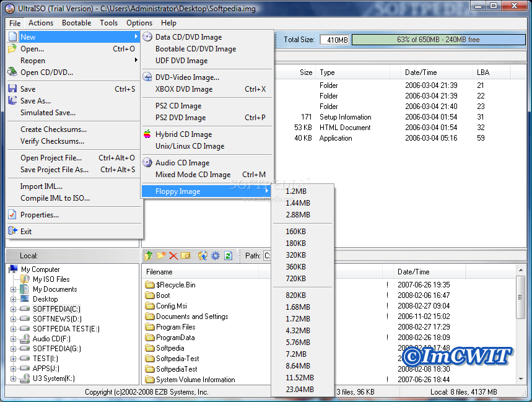Click the UltraISO title bar application icon
This screenshot has height=402, width=532.
(x=10, y=9)
